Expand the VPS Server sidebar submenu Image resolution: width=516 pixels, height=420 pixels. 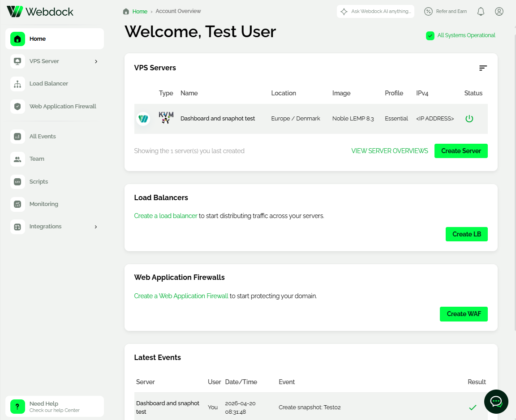point(96,61)
